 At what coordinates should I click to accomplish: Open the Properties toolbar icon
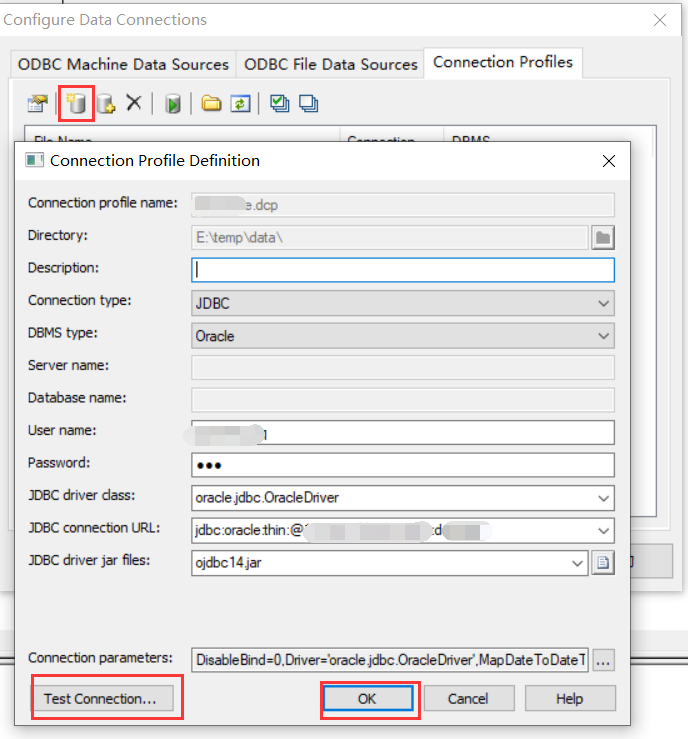click(38, 103)
